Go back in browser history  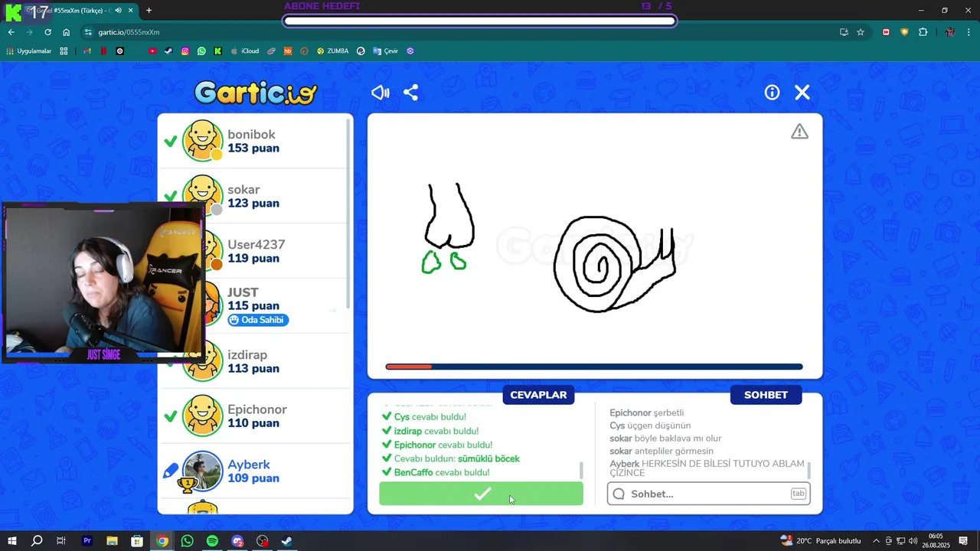coord(11,32)
